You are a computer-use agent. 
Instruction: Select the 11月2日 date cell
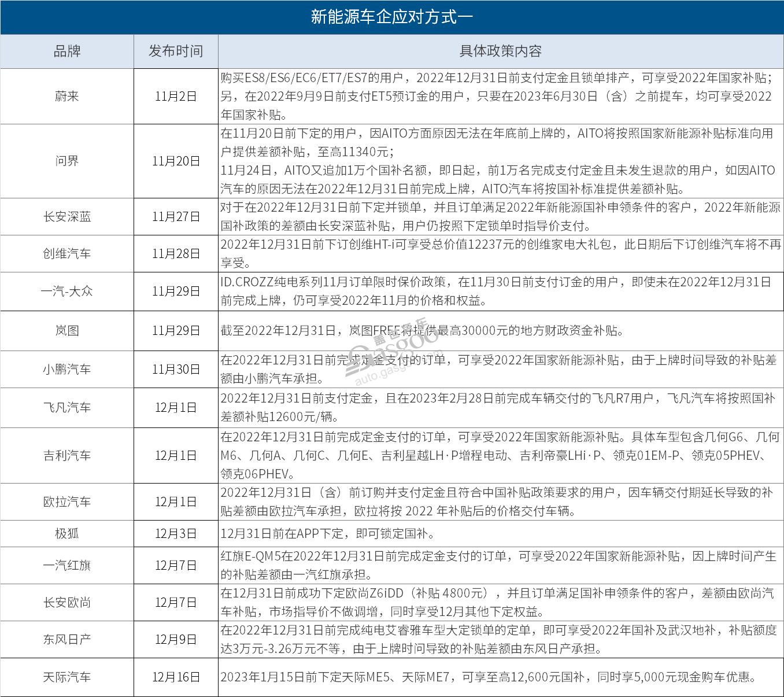[x=176, y=97]
